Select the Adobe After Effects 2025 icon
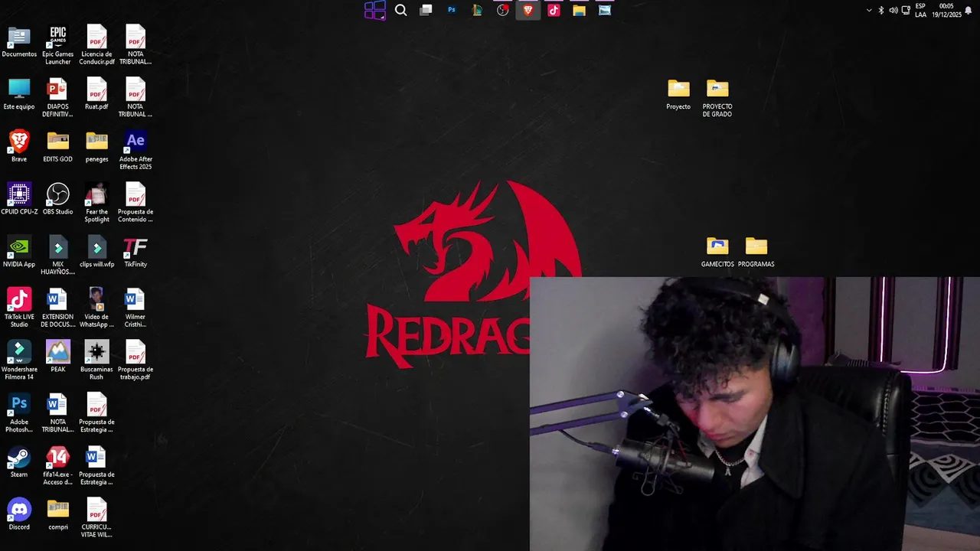Image resolution: width=980 pixels, height=551 pixels. pyautogui.click(x=136, y=150)
